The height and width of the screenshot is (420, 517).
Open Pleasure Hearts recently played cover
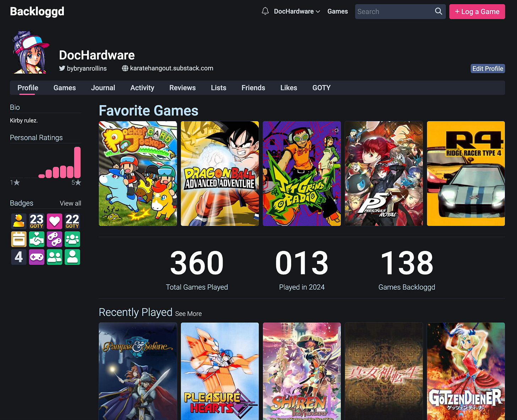click(x=220, y=371)
